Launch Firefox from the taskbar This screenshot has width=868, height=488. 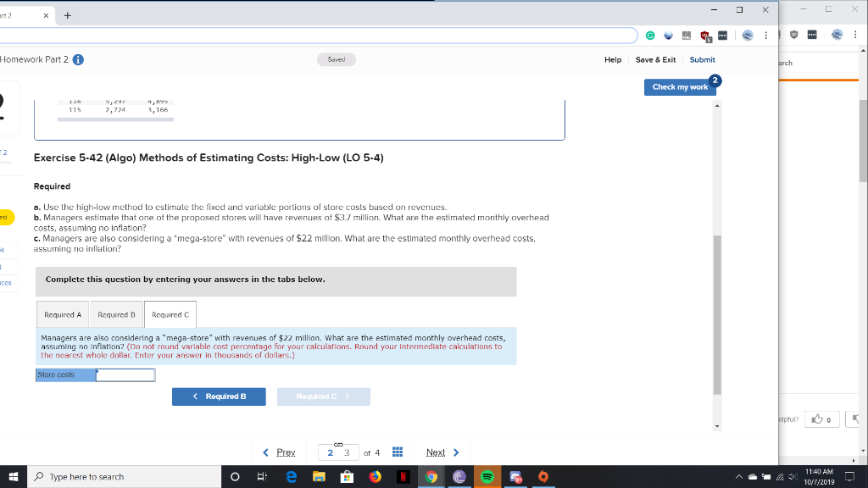click(376, 477)
